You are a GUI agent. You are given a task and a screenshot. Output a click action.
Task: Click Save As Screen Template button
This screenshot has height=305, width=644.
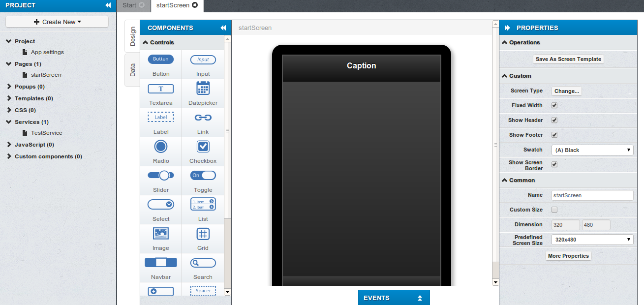(568, 59)
